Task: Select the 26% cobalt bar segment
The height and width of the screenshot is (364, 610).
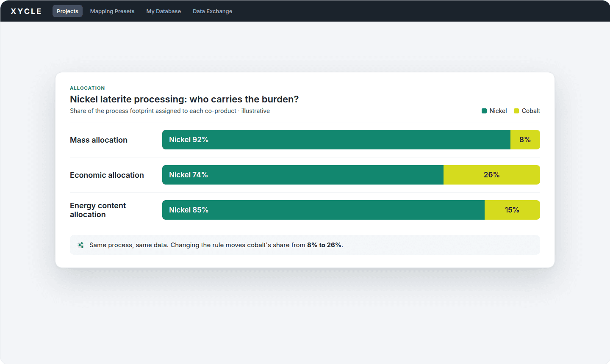Action: (x=492, y=175)
